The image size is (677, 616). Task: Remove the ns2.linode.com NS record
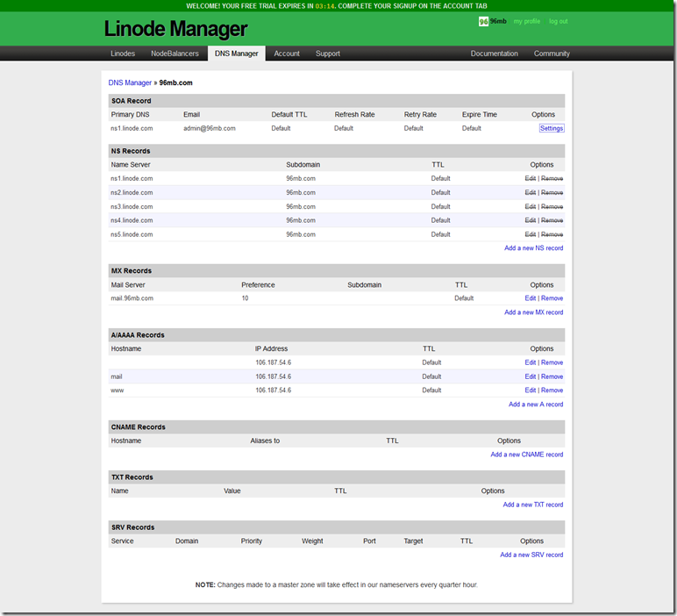(x=552, y=193)
